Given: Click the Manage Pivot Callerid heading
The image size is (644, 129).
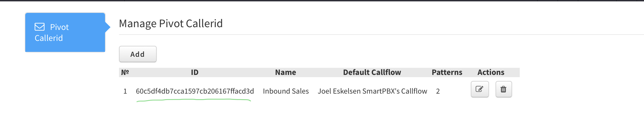Looking at the screenshot, I should click(171, 24).
